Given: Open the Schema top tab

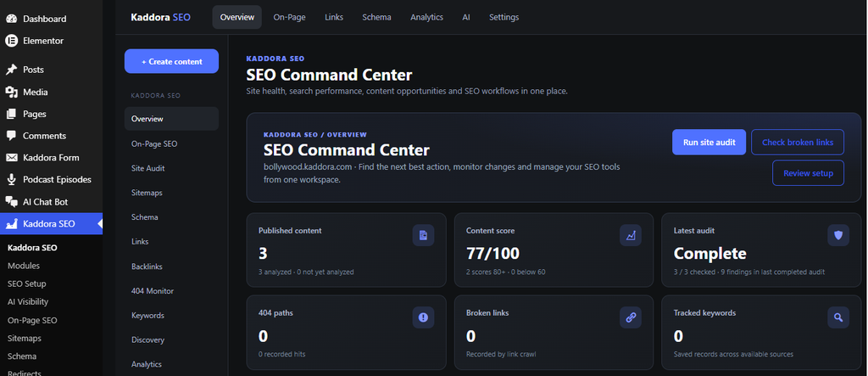Looking at the screenshot, I should point(376,17).
